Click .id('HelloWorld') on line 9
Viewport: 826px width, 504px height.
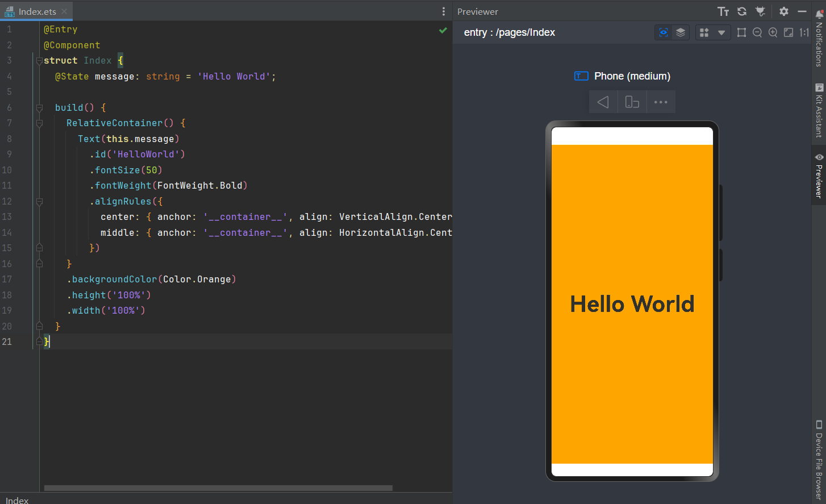[x=137, y=155]
